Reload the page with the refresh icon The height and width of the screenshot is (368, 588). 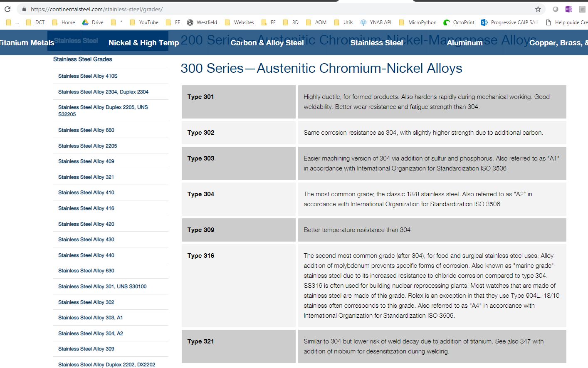click(7, 9)
